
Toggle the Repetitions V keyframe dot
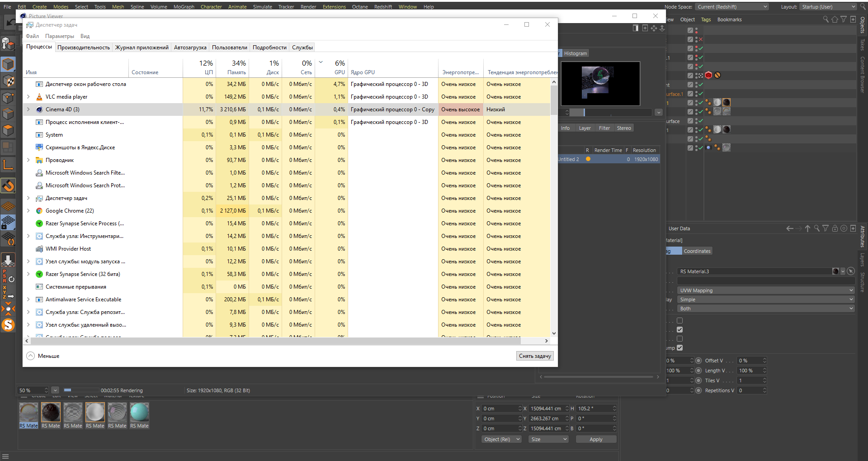pyautogui.click(x=698, y=390)
